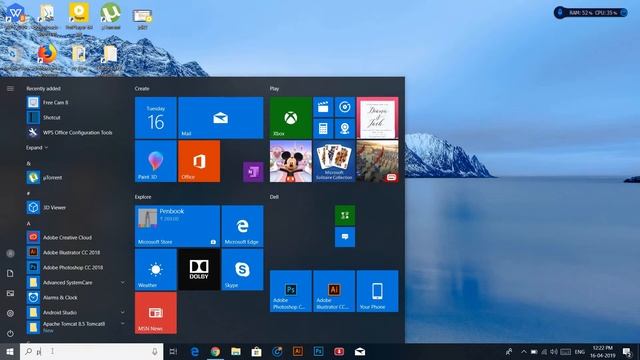This screenshot has height=360, width=640.
Task: Open Adobe Photoshop CC 2018 in app list
Action: point(76,267)
